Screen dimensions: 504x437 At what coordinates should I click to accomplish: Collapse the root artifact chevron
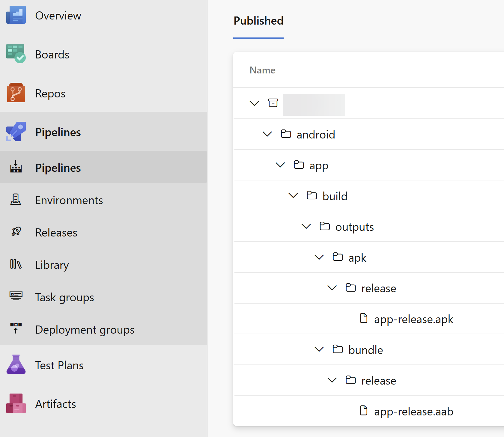254,103
